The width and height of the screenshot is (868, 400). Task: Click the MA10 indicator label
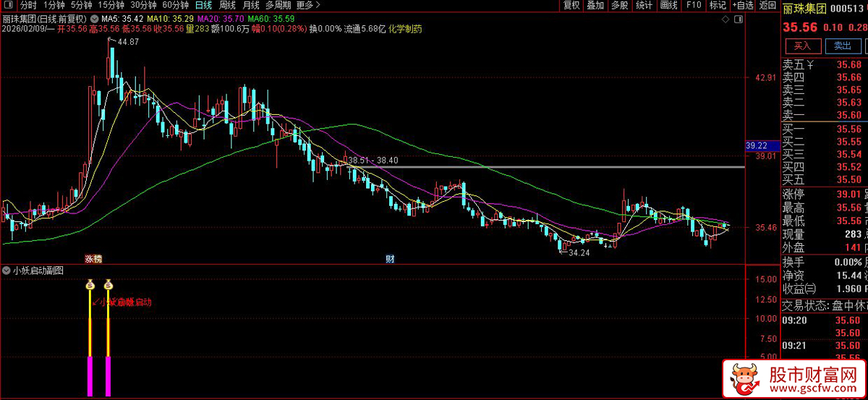point(169,17)
